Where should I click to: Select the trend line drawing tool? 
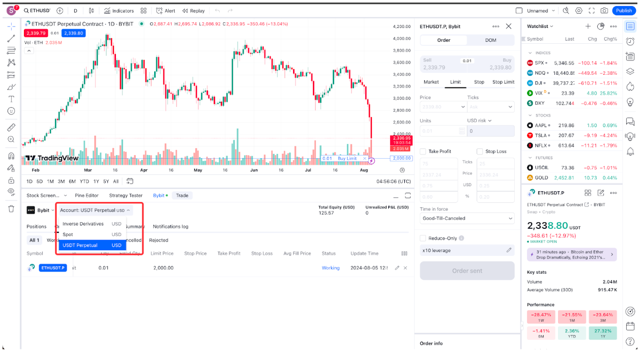coord(11,38)
